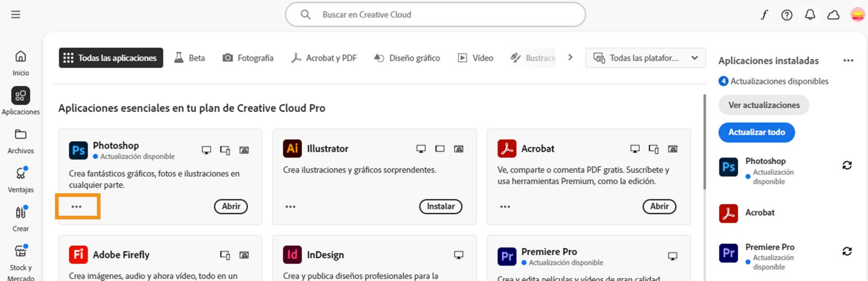868x281 pixels.
Task: Switch to Beta tab
Action: [190, 58]
